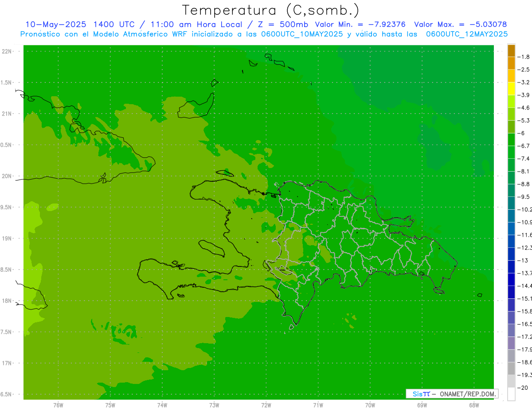This screenshot has height=411, width=532.
Task: Click the '0600UTC_10MAY2025' initialization time text
Action: (x=301, y=34)
